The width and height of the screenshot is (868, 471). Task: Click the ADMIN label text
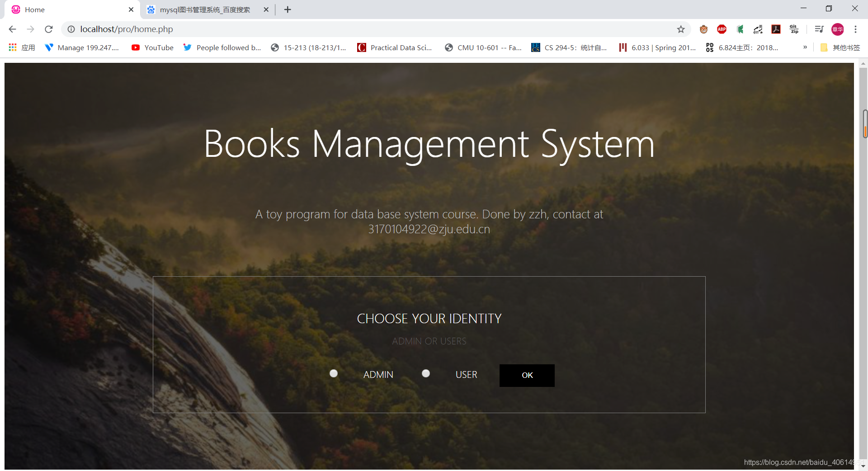coord(378,375)
